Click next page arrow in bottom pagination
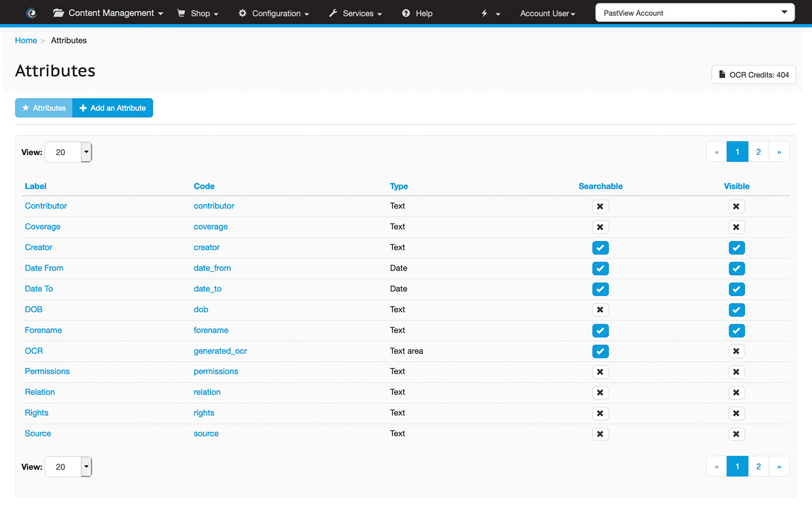 pos(779,466)
